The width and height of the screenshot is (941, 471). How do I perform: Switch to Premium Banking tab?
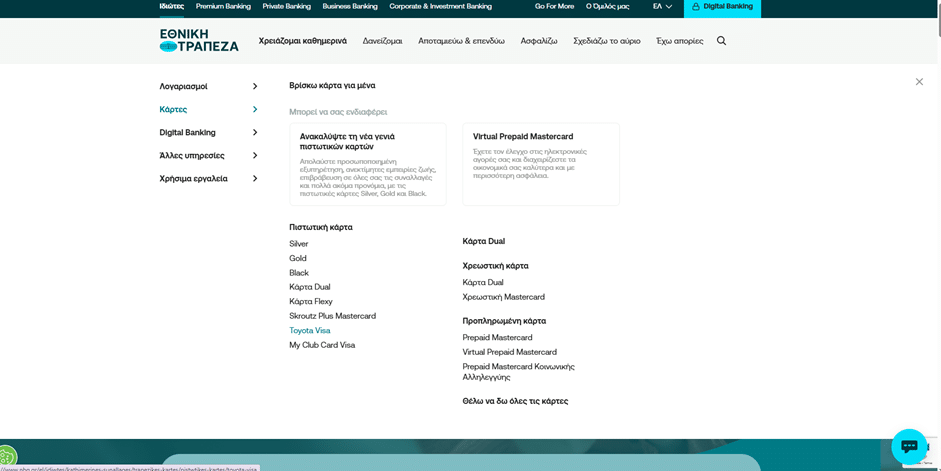tap(223, 7)
